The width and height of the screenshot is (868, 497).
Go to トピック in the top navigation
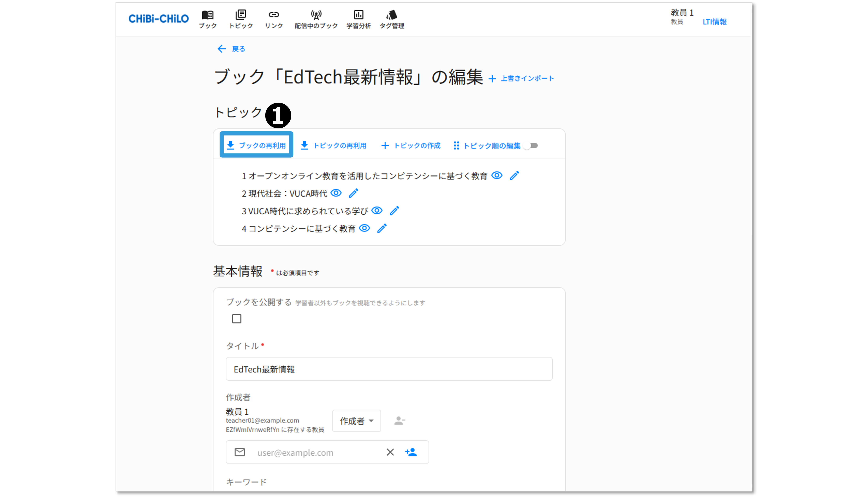(x=241, y=19)
